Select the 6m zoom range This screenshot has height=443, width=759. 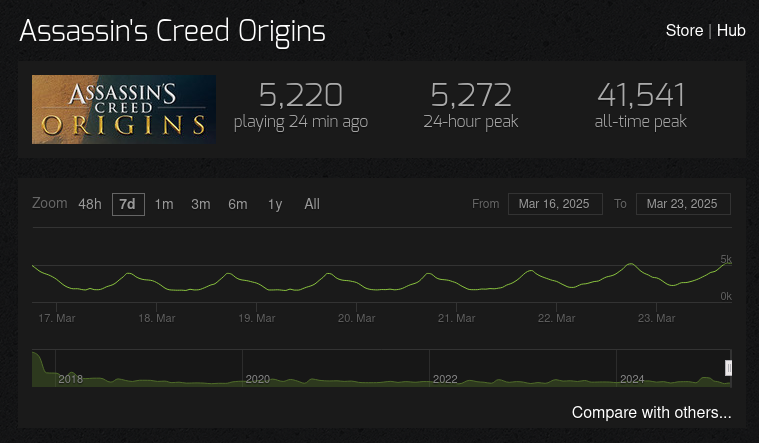point(238,204)
